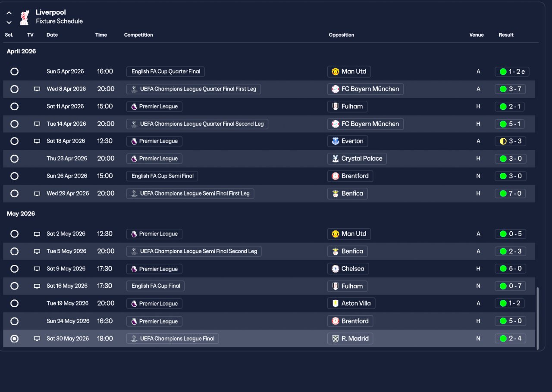The width and height of the screenshot is (552, 392).
Task: Click the Man Utd crest on Sun 5 Apr row
Action: (x=336, y=72)
